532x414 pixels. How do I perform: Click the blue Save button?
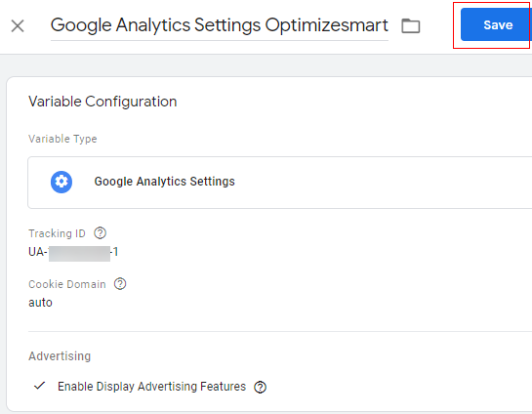[496, 24]
